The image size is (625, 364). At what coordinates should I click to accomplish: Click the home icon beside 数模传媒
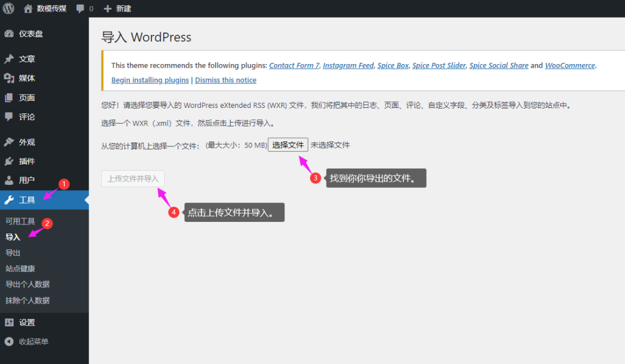(x=28, y=9)
